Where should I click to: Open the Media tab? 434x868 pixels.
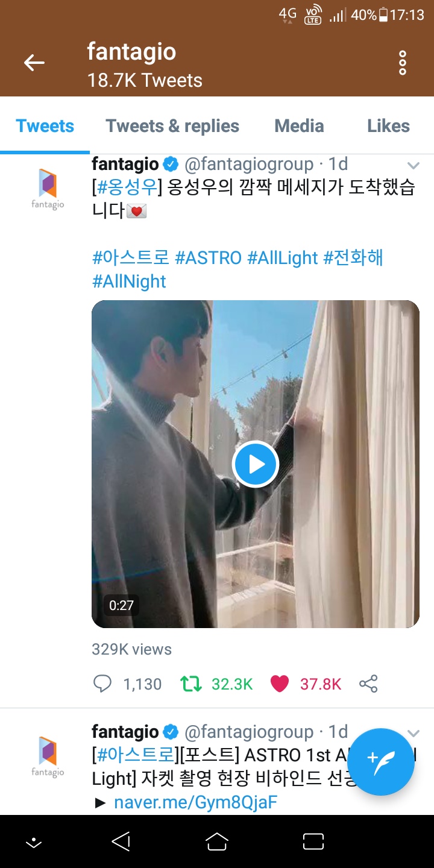pyautogui.click(x=299, y=126)
